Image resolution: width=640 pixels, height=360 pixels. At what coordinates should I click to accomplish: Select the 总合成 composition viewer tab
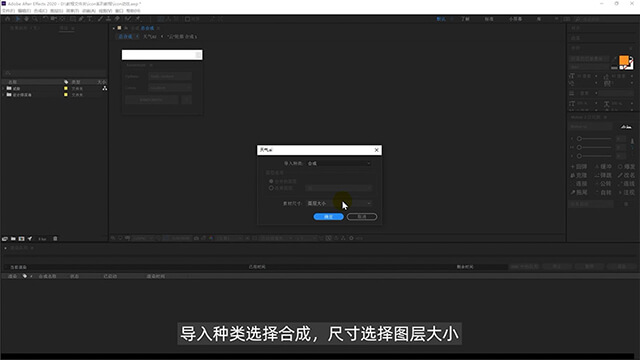pos(147,28)
